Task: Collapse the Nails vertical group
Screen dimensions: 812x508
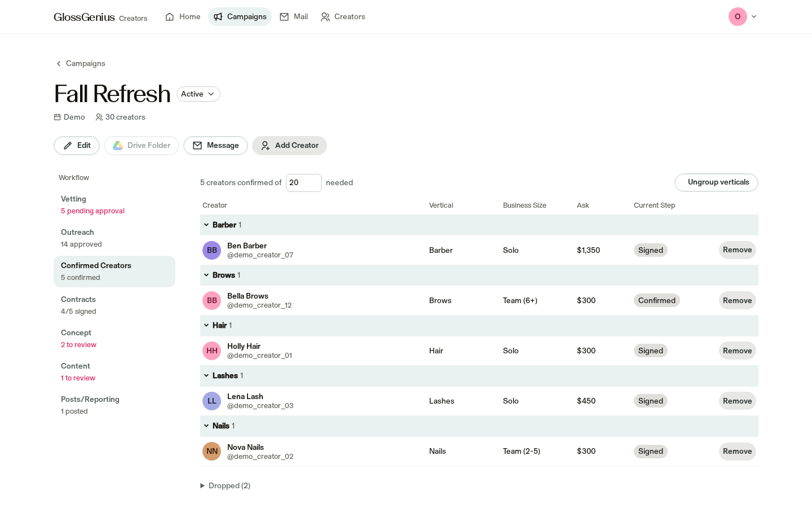Action: (206, 426)
